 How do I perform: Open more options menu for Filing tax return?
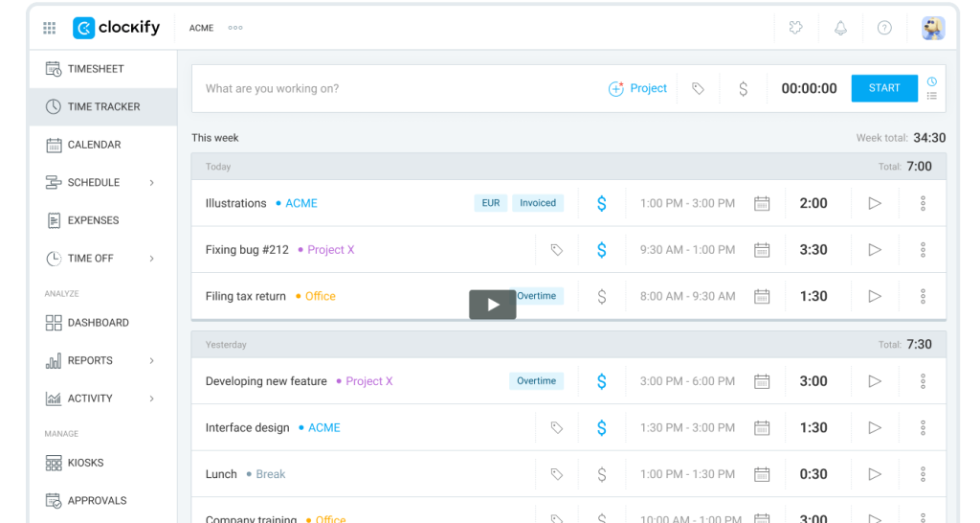[923, 296]
